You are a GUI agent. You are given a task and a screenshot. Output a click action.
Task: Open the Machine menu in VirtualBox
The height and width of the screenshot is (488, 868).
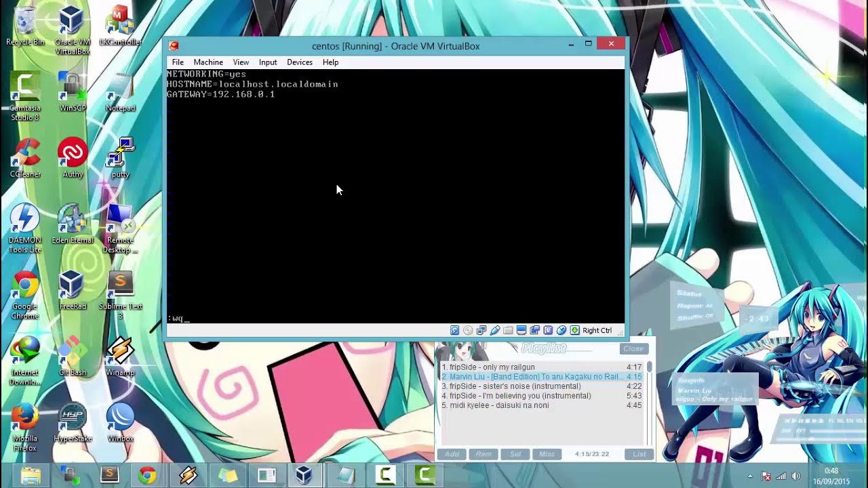[x=208, y=62]
